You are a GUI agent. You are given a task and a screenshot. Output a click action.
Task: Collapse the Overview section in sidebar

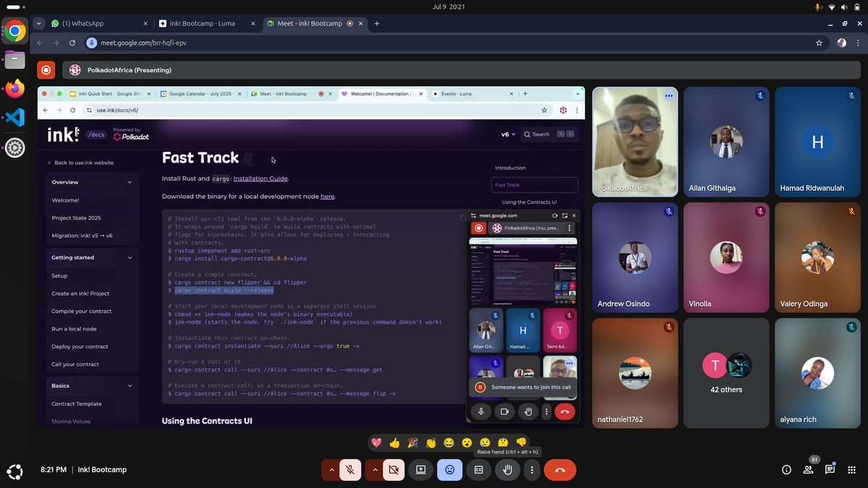pos(130,181)
